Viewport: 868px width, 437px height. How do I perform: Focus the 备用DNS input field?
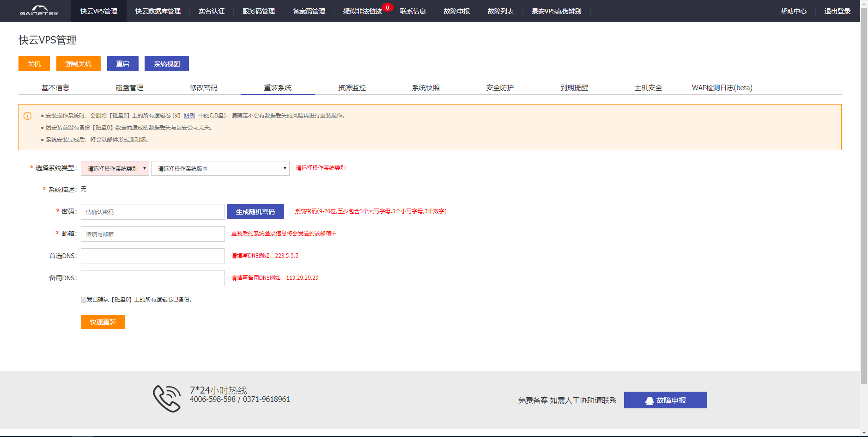[x=153, y=278]
